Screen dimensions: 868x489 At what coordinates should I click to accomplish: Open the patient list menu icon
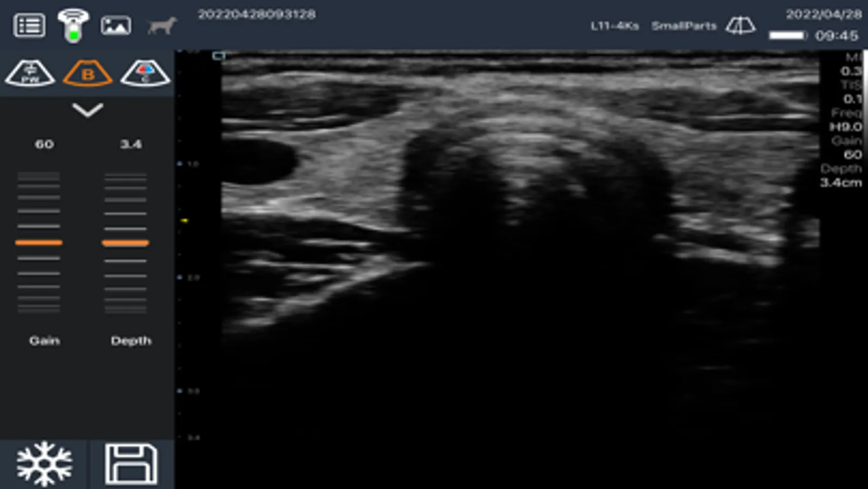29,26
